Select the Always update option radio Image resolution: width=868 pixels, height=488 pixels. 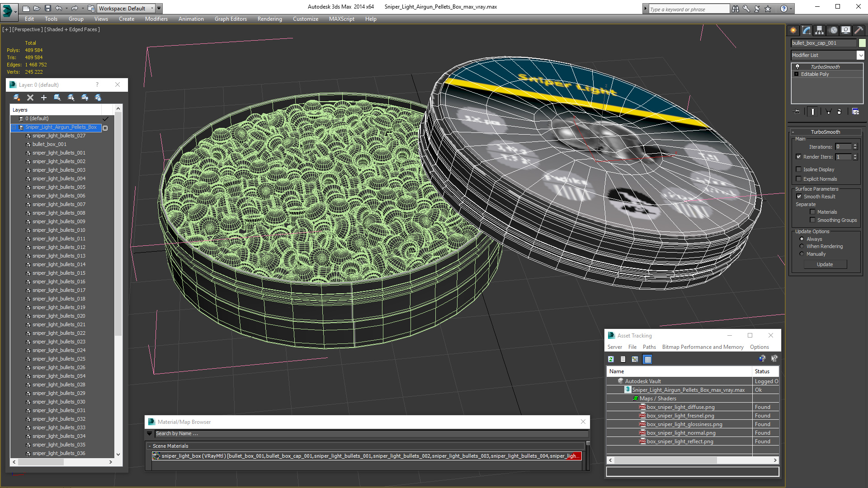(x=802, y=239)
